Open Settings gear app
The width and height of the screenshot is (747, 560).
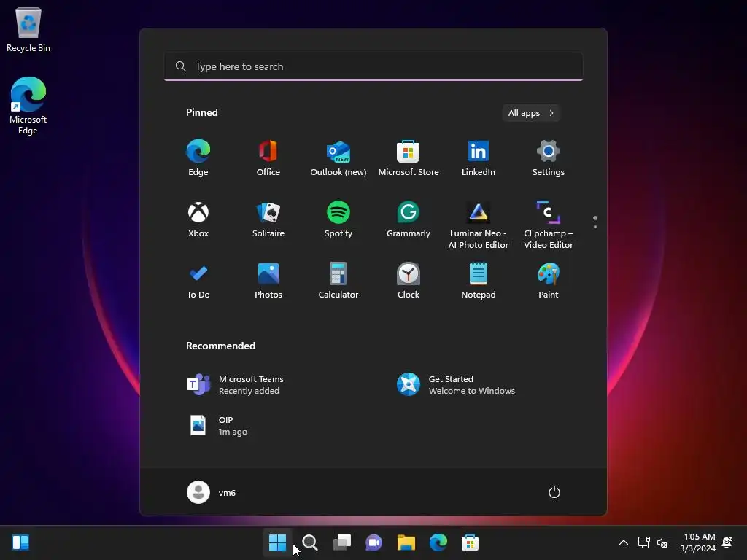pos(549,158)
